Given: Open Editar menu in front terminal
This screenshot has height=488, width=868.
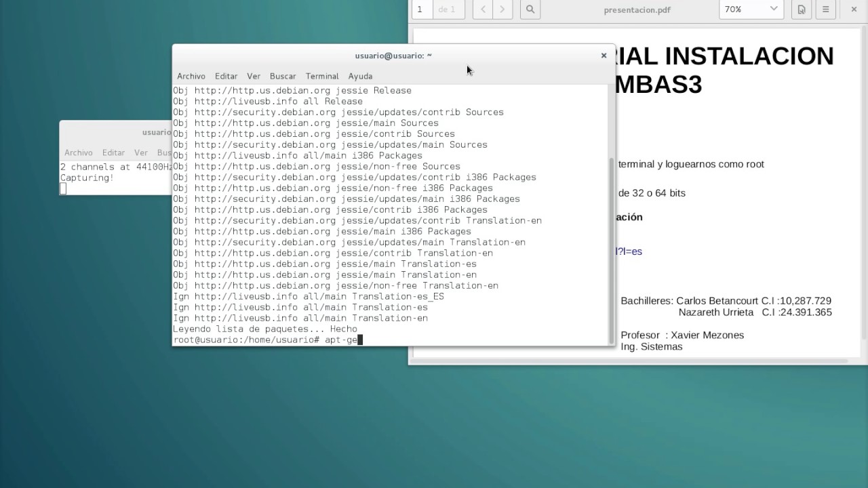Looking at the screenshot, I should 226,76.
